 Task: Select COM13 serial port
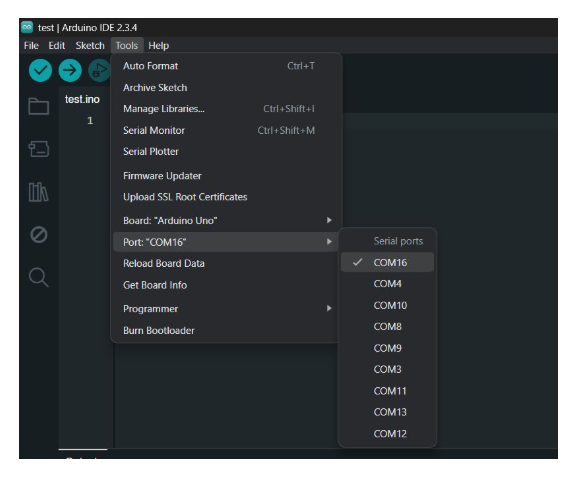pyautogui.click(x=387, y=412)
